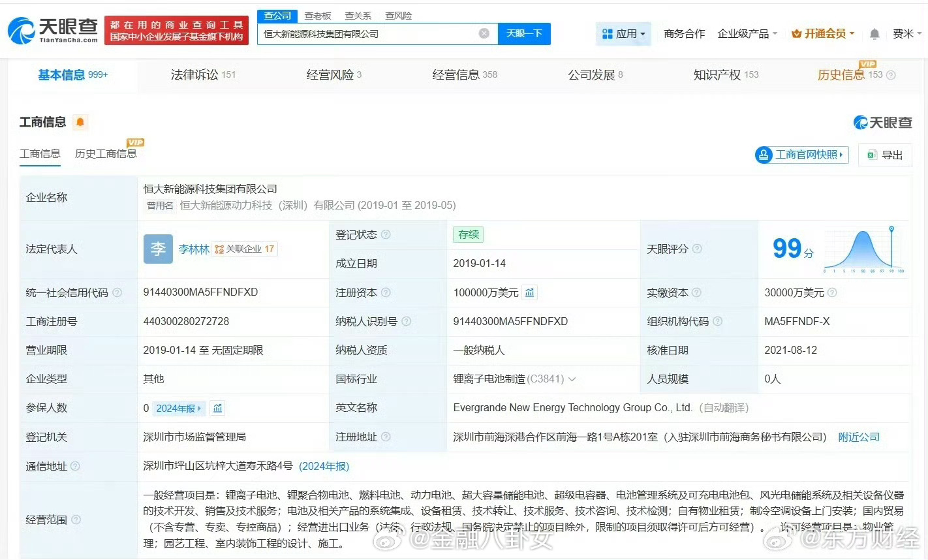Viewport: 928px width, 560px height.
Task: Click the 关联企业 17 badge
Action: (245, 249)
